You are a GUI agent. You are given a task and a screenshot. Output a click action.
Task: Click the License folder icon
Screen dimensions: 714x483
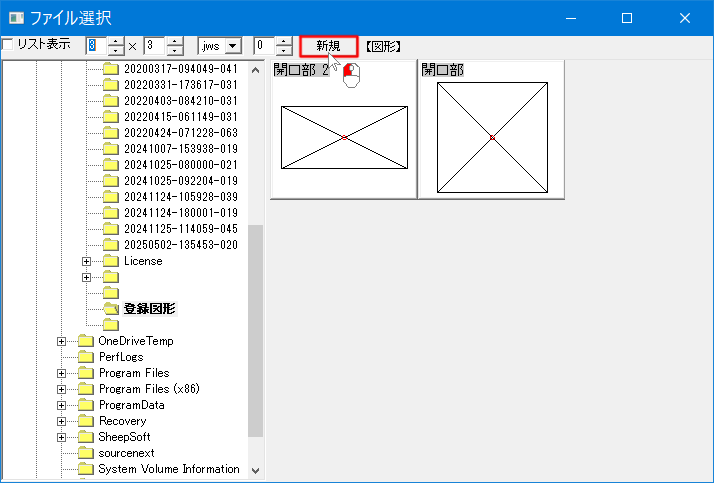pyautogui.click(x=111, y=261)
